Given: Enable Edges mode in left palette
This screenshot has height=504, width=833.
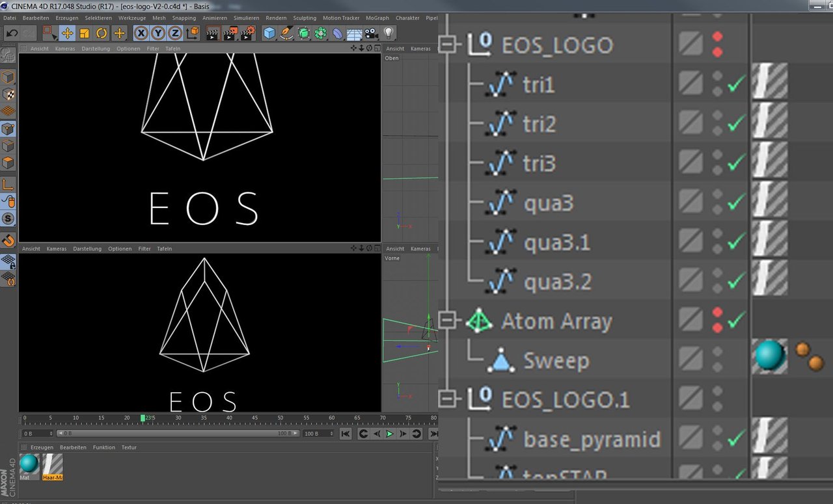Looking at the screenshot, I should click(8, 146).
